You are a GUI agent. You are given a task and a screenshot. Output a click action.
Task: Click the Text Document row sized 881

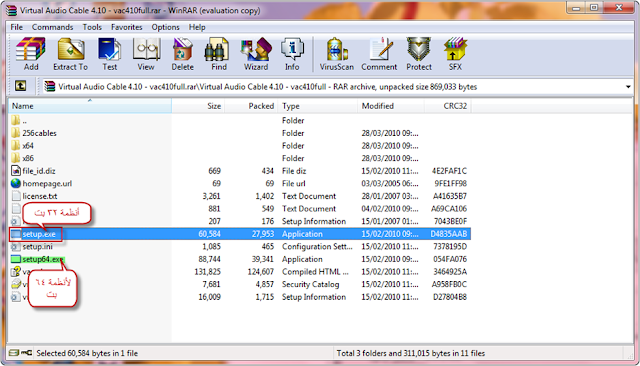pos(240,209)
